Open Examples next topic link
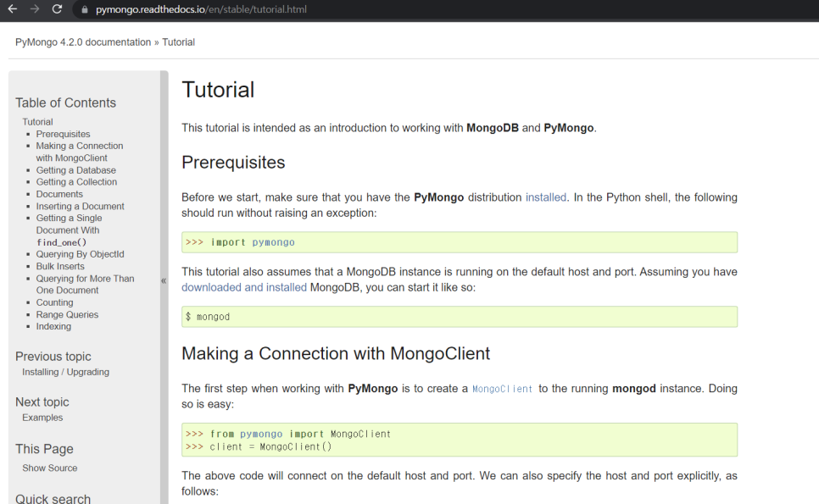The image size is (819, 504). coord(42,418)
